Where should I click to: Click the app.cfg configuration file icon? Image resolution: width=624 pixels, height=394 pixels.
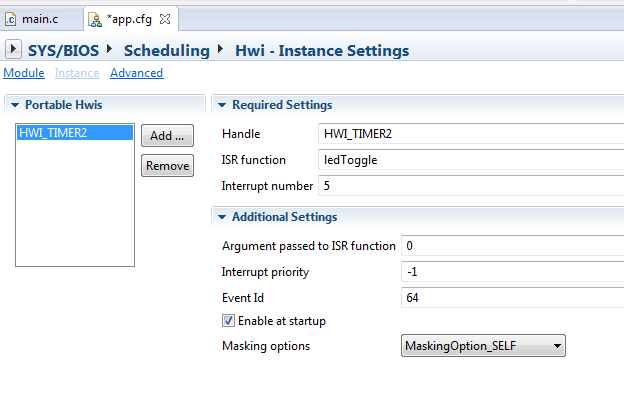95,19
